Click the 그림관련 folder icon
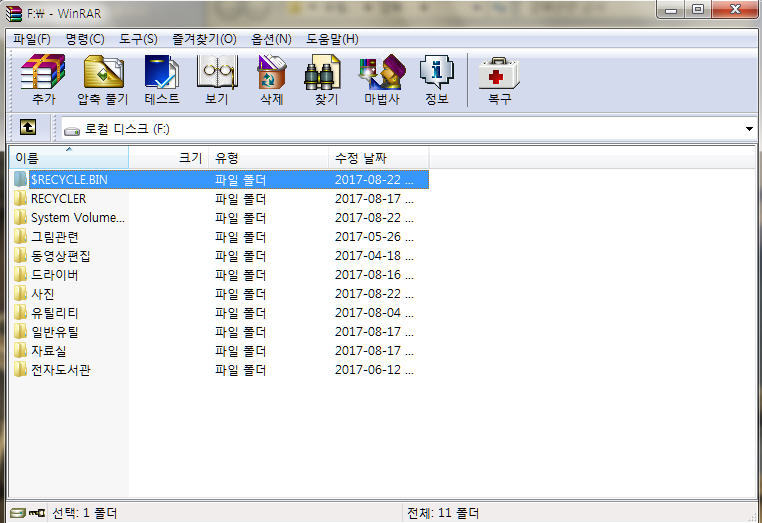The image size is (762, 523). (x=20, y=237)
